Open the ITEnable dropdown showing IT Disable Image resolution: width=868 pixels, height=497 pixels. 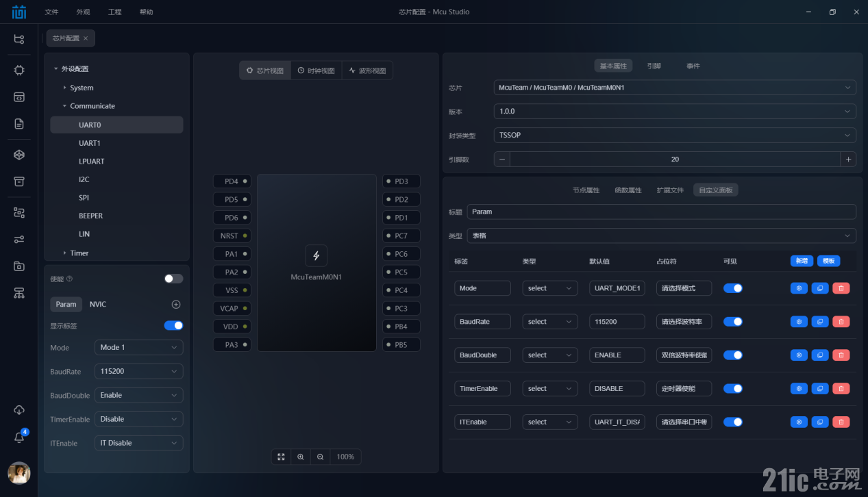[x=139, y=443]
